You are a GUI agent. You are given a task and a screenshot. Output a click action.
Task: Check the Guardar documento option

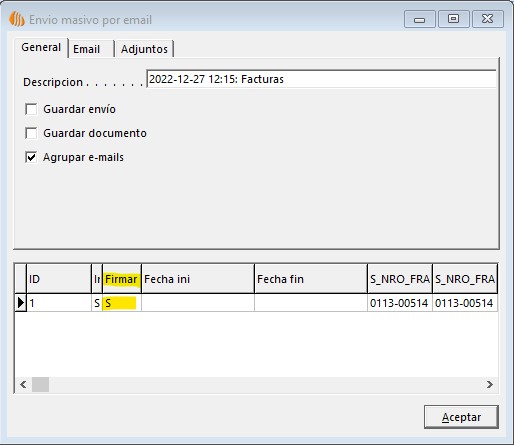click(x=31, y=133)
